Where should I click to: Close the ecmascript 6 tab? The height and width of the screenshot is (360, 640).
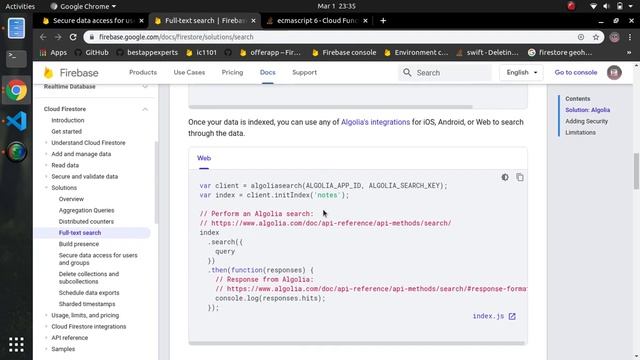[x=365, y=20]
